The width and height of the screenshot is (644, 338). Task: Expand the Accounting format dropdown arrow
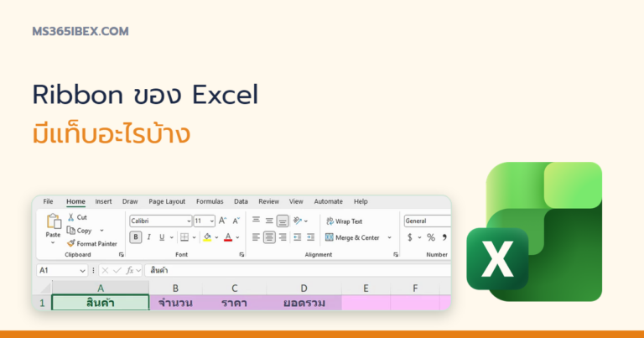click(419, 237)
